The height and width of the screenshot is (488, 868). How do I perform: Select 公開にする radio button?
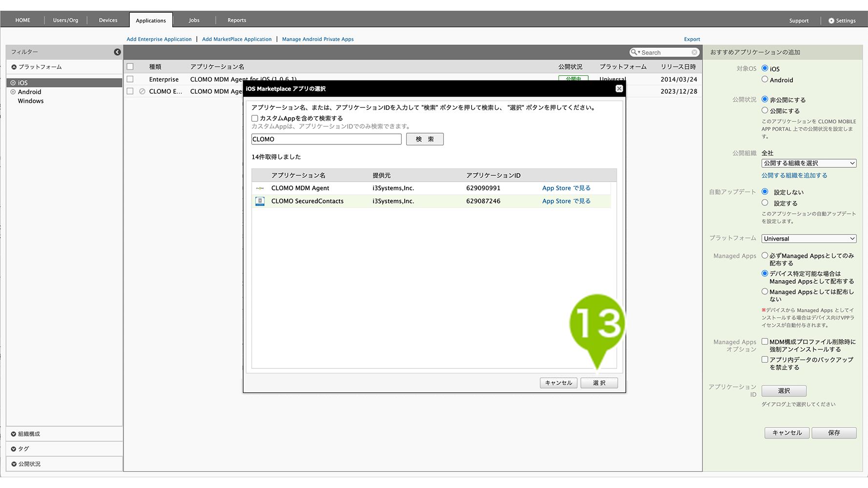pos(765,110)
